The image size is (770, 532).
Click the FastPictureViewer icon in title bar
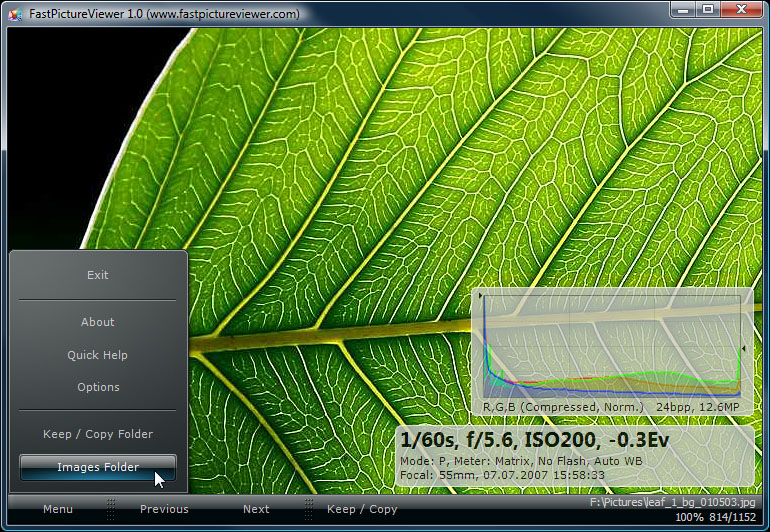[15, 14]
